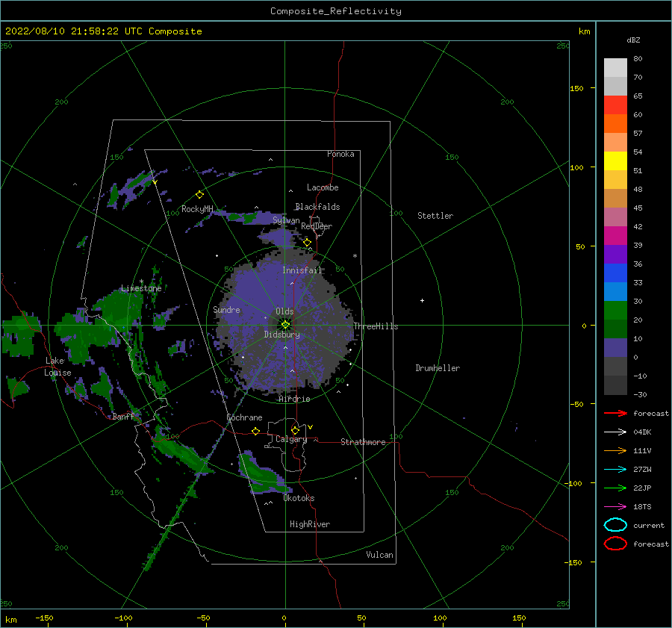Click the magenta 18TS arrow in legend

click(615, 507)
